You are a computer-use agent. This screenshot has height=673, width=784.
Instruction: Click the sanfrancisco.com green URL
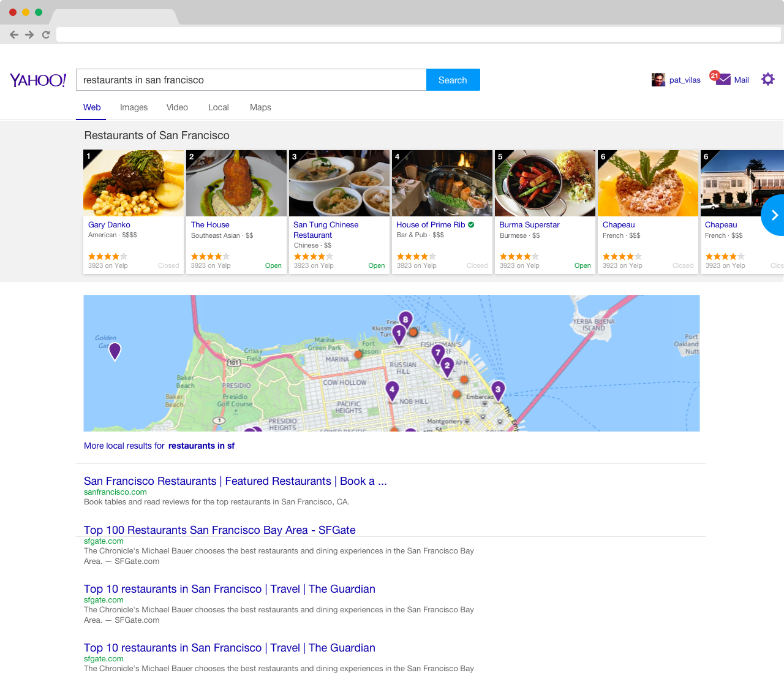(x=115, y=492)
